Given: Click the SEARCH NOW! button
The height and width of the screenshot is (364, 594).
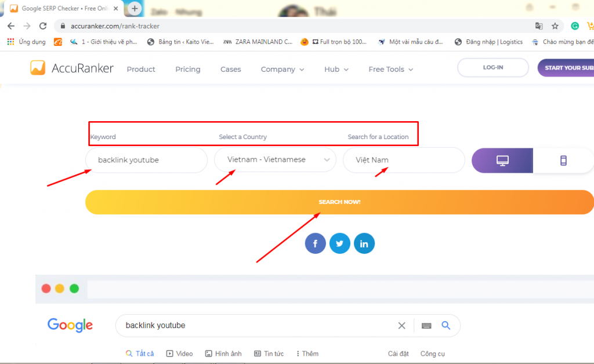Looking at the screenshot, I should 339,202.
